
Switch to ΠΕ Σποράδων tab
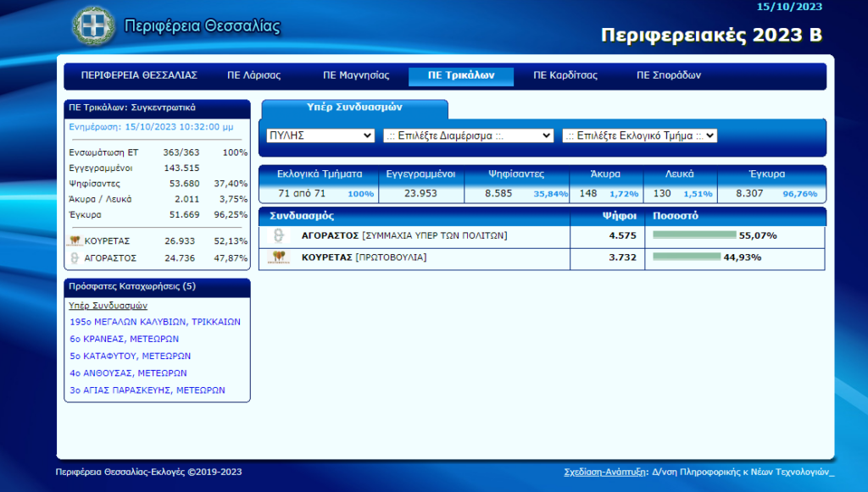[668, 75]
